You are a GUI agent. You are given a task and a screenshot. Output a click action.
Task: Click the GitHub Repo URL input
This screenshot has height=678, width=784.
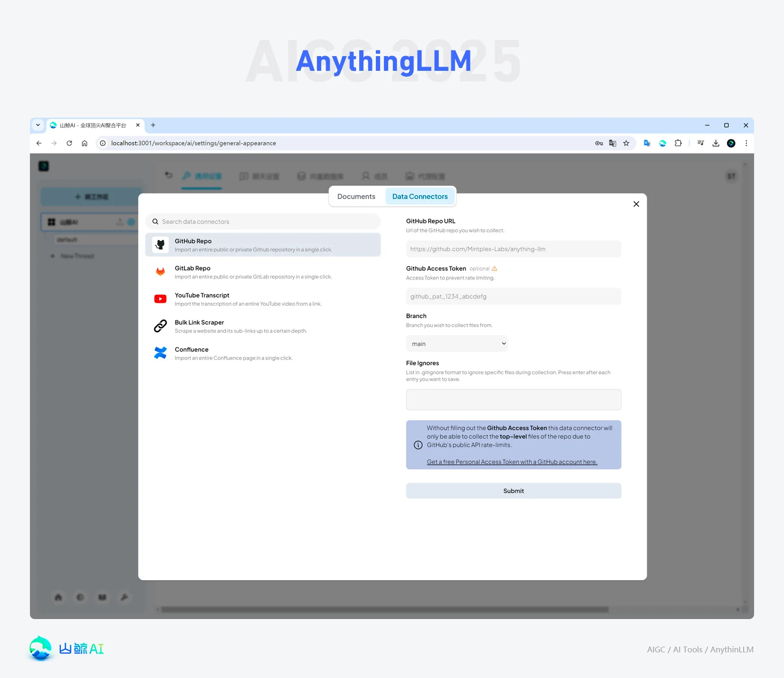tap(514, 249)
